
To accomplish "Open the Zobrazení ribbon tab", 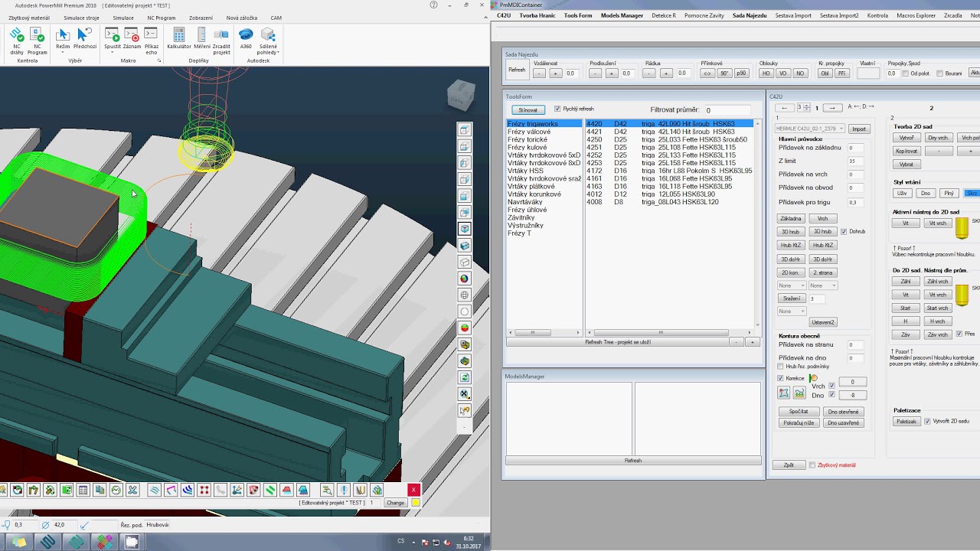I will (201, 18).
